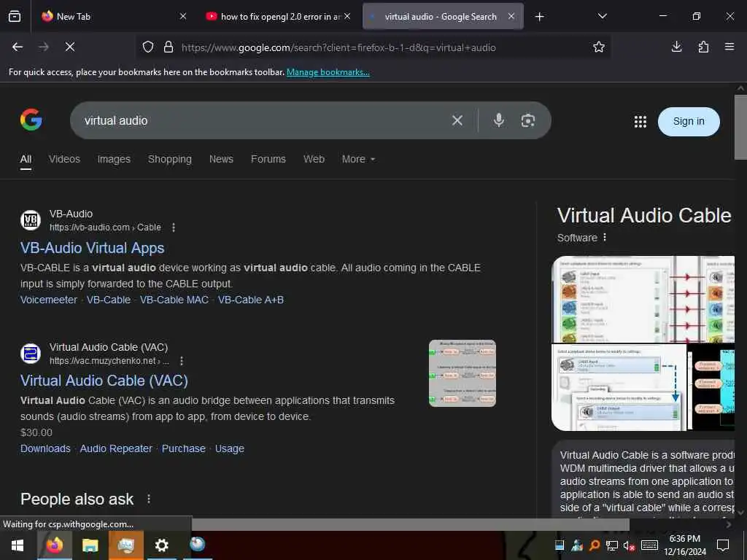
Task: Clear the search query text
Action: click(457, 120)
